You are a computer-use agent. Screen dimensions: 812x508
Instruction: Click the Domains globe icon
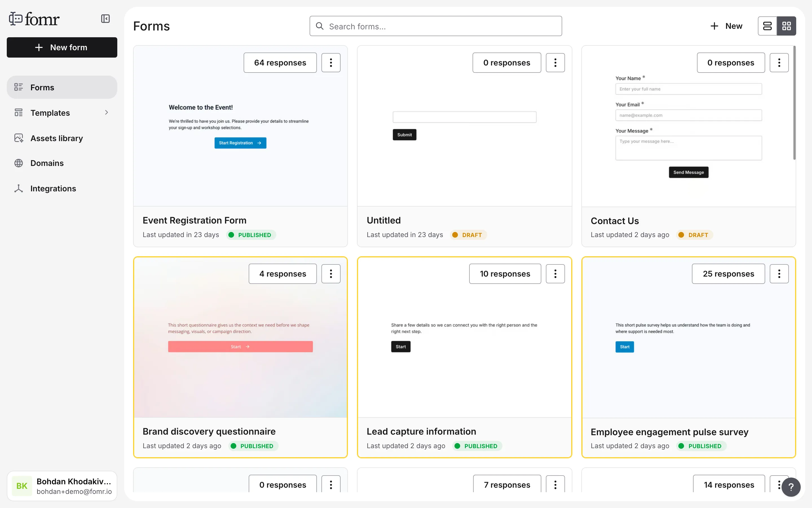click(x=18, y=163)
